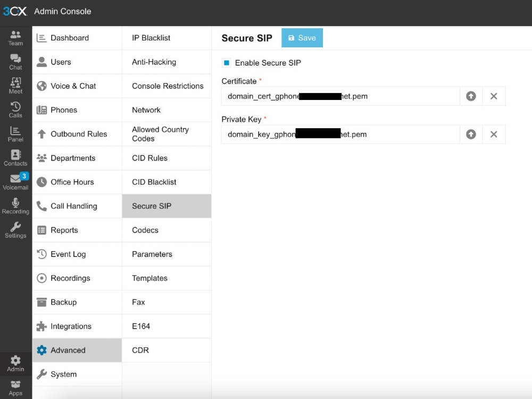
Task: Open Phones menu item
Action: [x=77, y=110]
